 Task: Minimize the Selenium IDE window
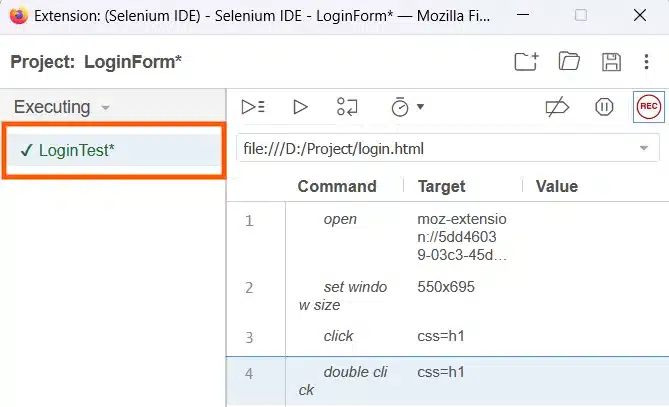[x=523, y=15]
